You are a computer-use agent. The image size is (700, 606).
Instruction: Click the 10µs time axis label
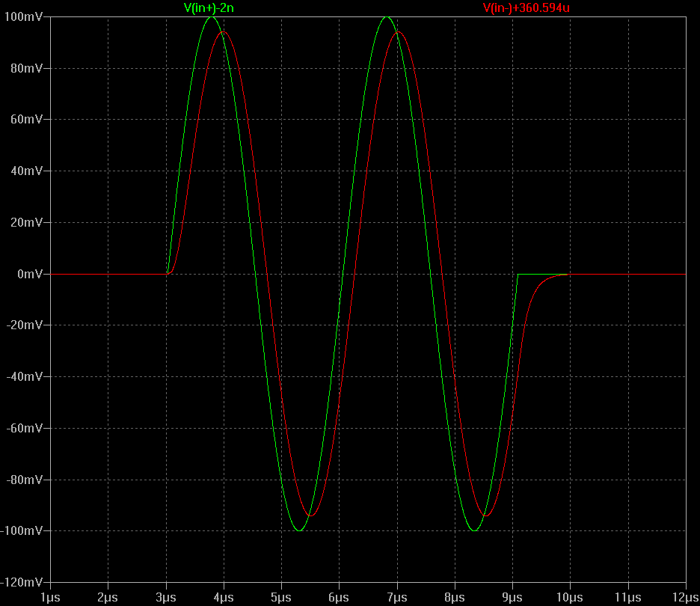click(x=570, y=598)
